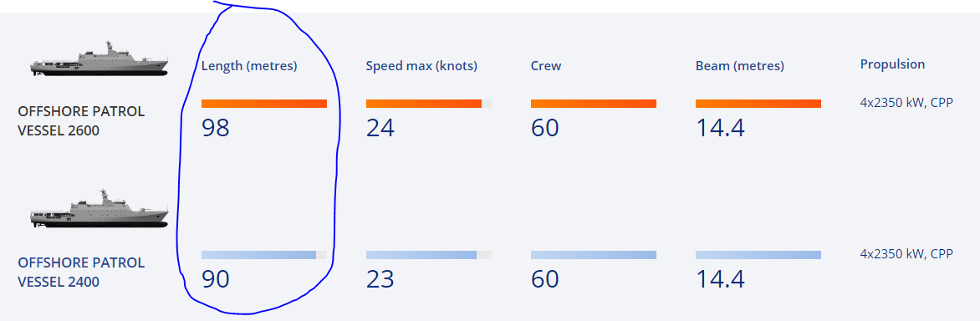Viewport: 980px width, 321px height.
Task: Click the orange beam bar above 14.4
Action: 758,104
